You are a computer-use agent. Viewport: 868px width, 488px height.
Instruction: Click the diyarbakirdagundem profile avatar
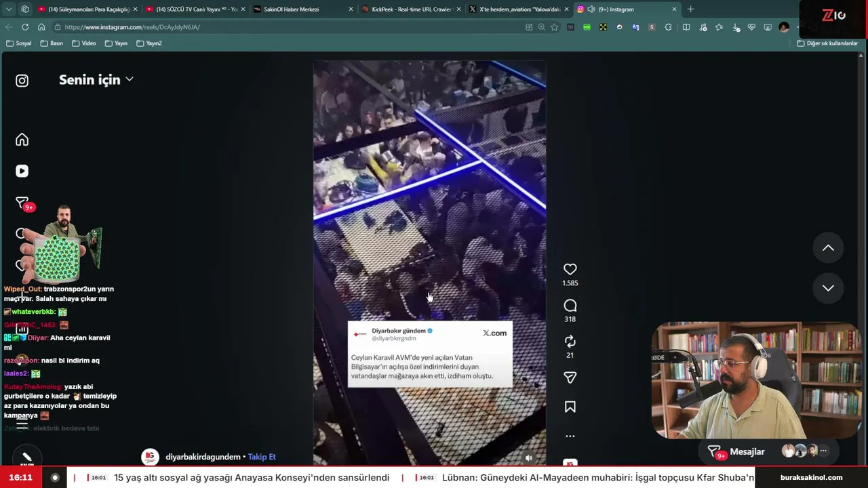click(x=150, y=457)
